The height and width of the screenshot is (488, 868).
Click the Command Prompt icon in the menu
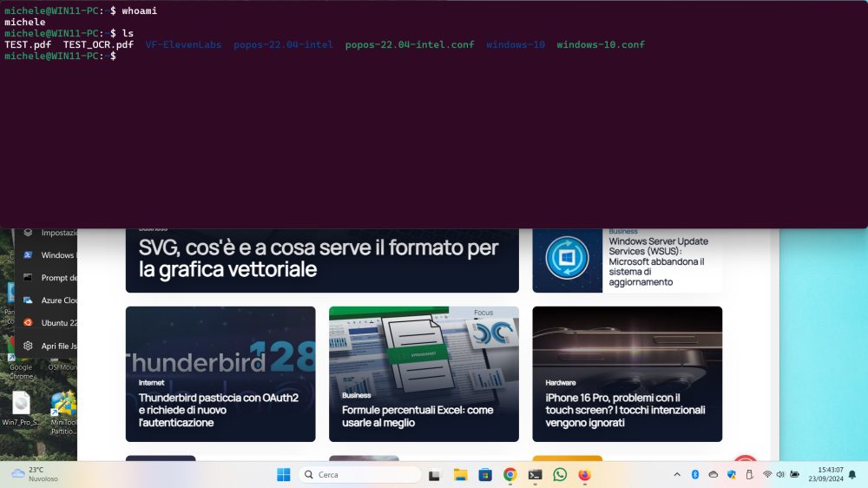point(28,278)
